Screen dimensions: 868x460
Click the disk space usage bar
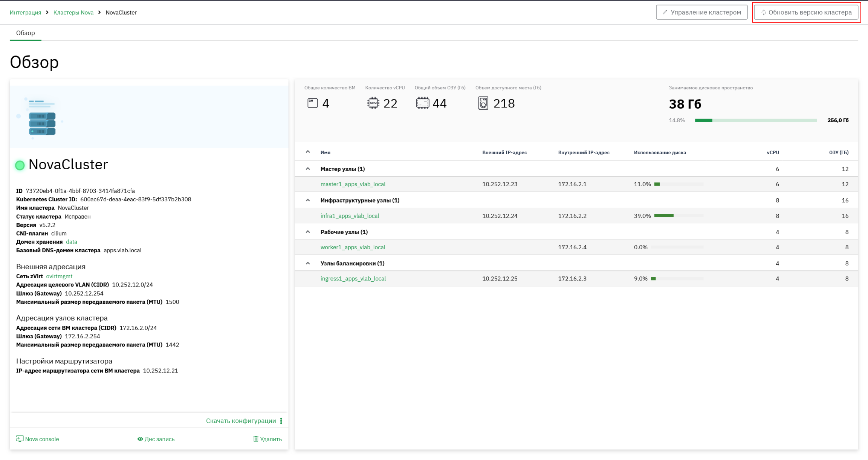point(756,120)
